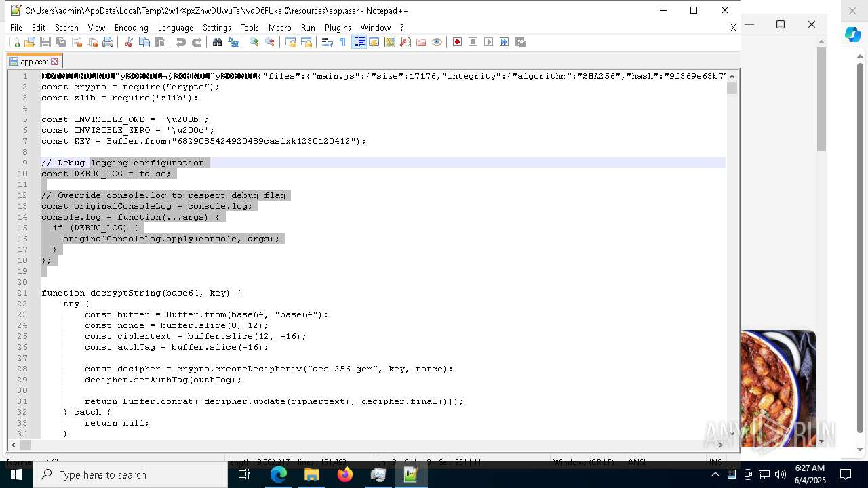Open the Settings menu
The height and width of the screenshot is (488, 868).
[x=217, y=28]
